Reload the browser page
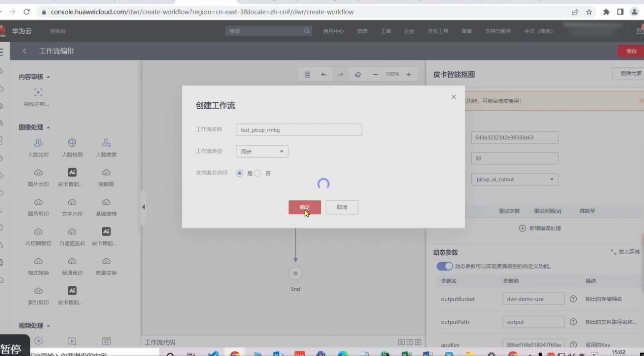644x356 pixels. (x=27, y=12)
